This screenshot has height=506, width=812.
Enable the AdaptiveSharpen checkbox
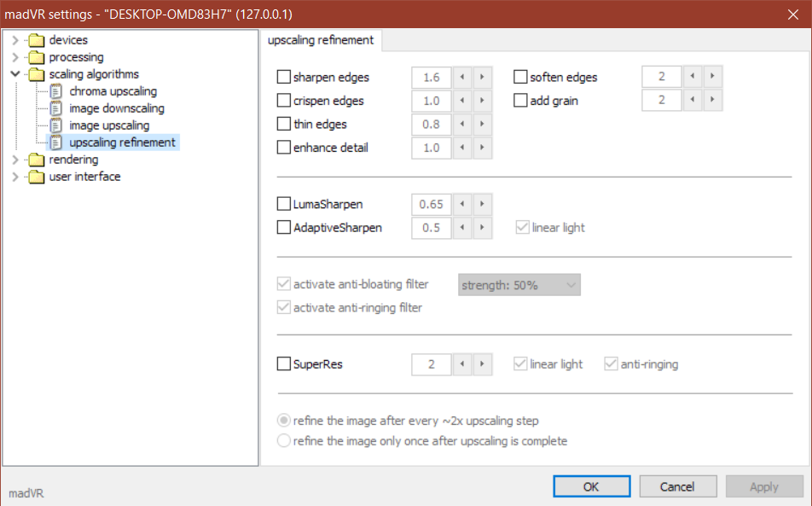pos(284,227)
